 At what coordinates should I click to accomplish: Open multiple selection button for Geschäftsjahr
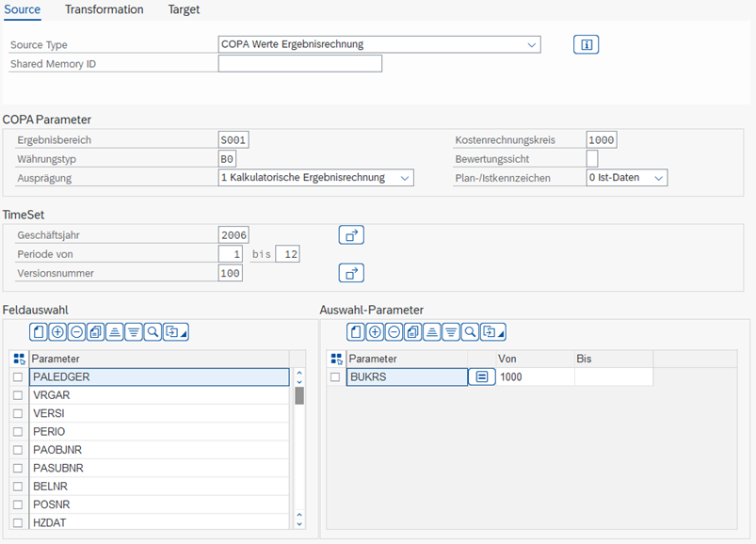tap(351, 235)
